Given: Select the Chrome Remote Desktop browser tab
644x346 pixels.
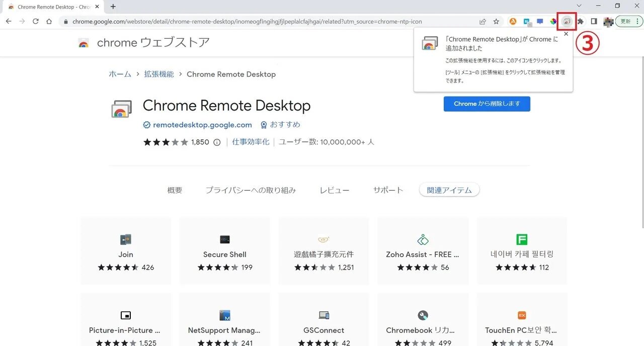Looking at the screenshot, I should point(53,7).
